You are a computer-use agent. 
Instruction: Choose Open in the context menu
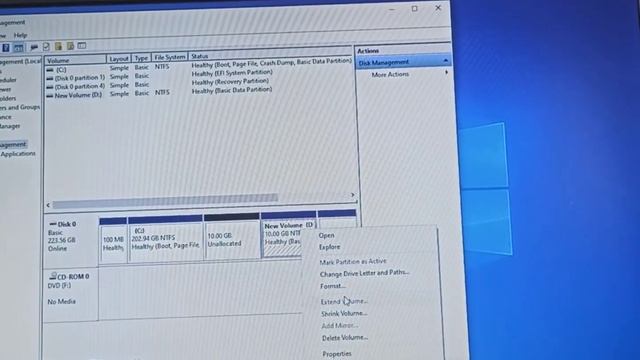(326, 236)
